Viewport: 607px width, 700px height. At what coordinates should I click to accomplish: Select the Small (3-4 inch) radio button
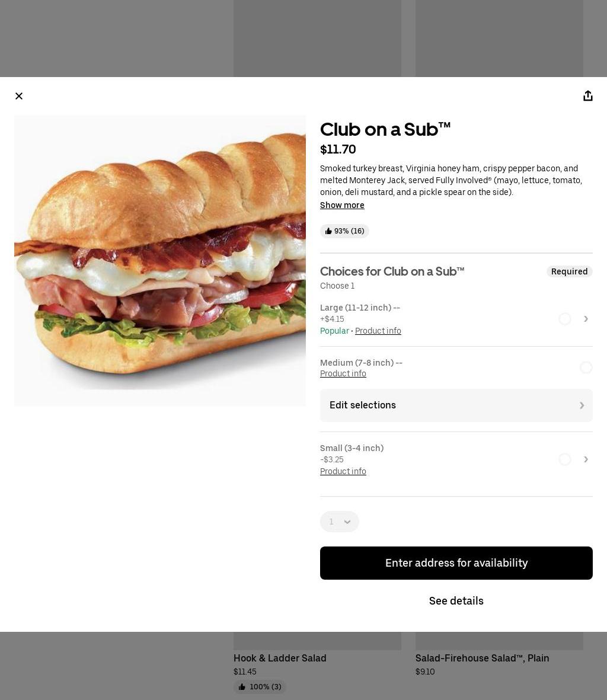pyautogui.click(x=564, y=459)
